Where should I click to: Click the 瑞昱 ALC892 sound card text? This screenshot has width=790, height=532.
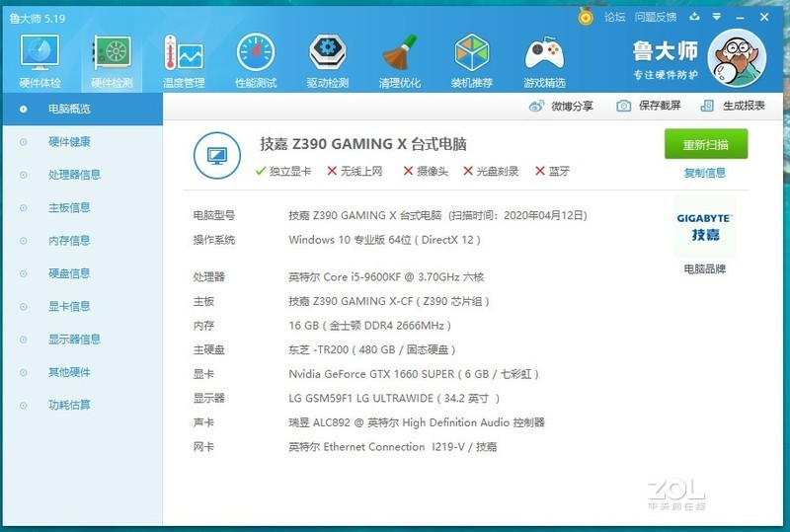click(417, 422)
